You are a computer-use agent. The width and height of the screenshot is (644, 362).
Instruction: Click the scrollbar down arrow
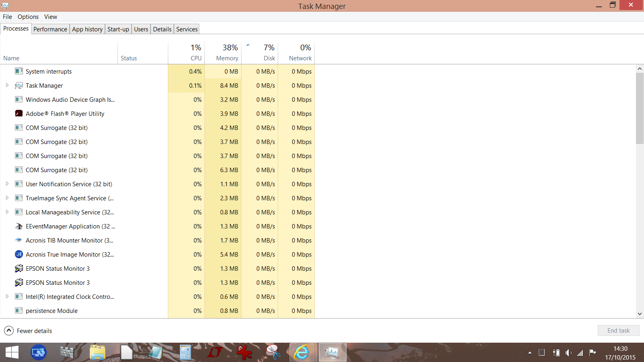tap(640, 314)
